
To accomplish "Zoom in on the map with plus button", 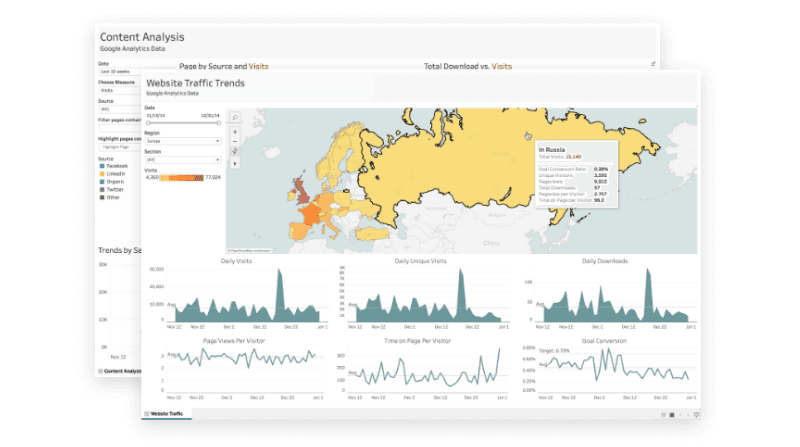I will point(235,131).
